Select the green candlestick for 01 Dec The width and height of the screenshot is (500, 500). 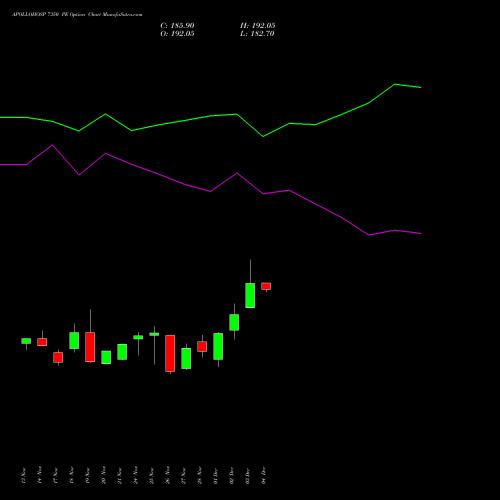click(x=218, y=346)
